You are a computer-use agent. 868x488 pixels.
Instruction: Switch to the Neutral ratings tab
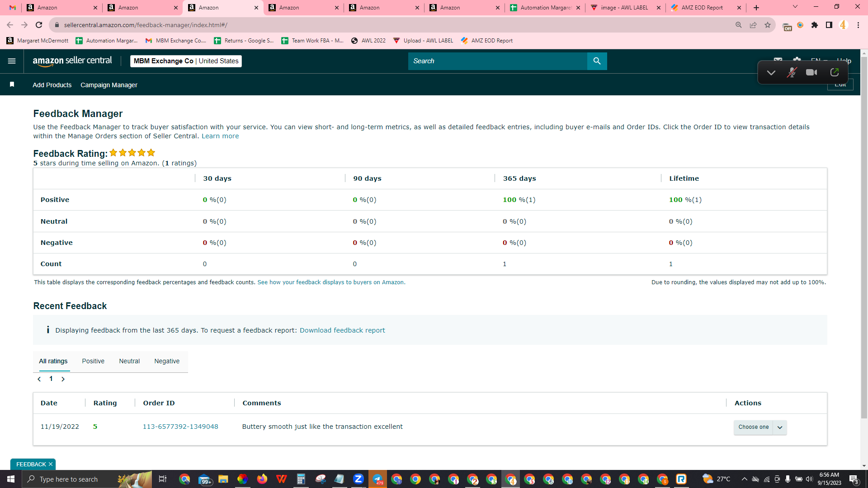coord(129,361)
